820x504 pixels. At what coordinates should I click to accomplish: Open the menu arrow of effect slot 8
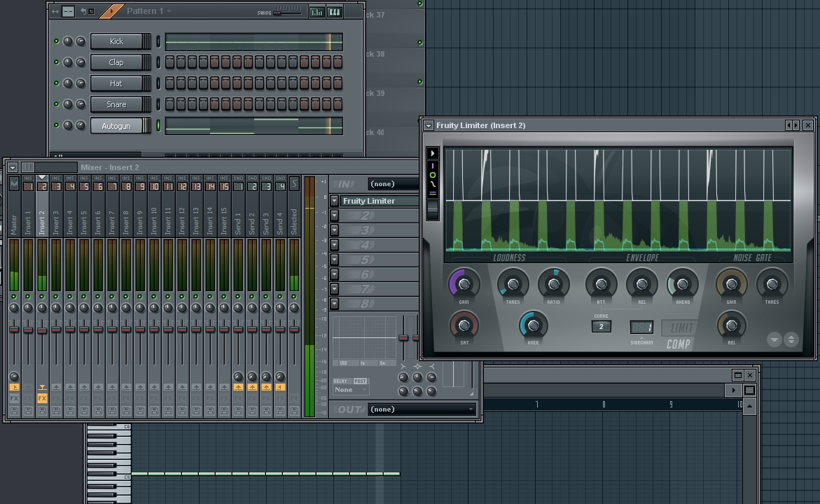point(335,303)
